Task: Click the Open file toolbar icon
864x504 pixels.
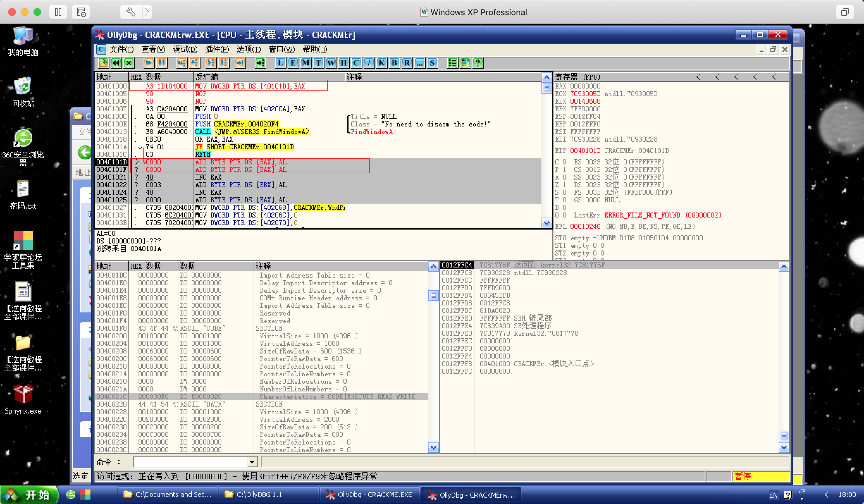Action: (x=103, y=63)
